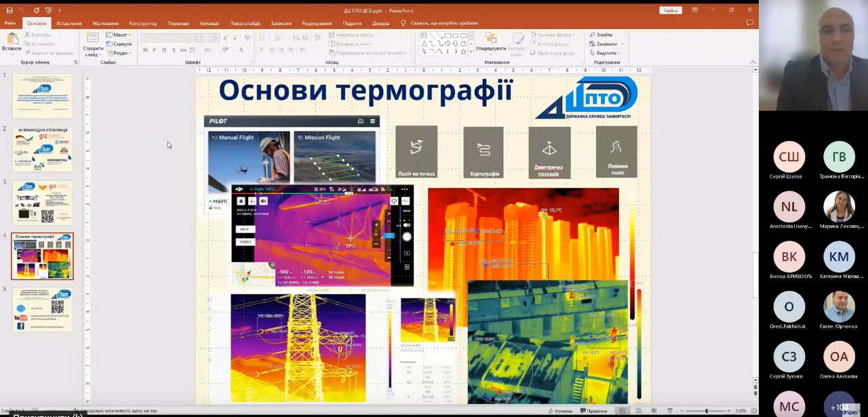Open the Виділити select dropdown
The width and height of the screenshot is (868, 417).
click(605, 53)
